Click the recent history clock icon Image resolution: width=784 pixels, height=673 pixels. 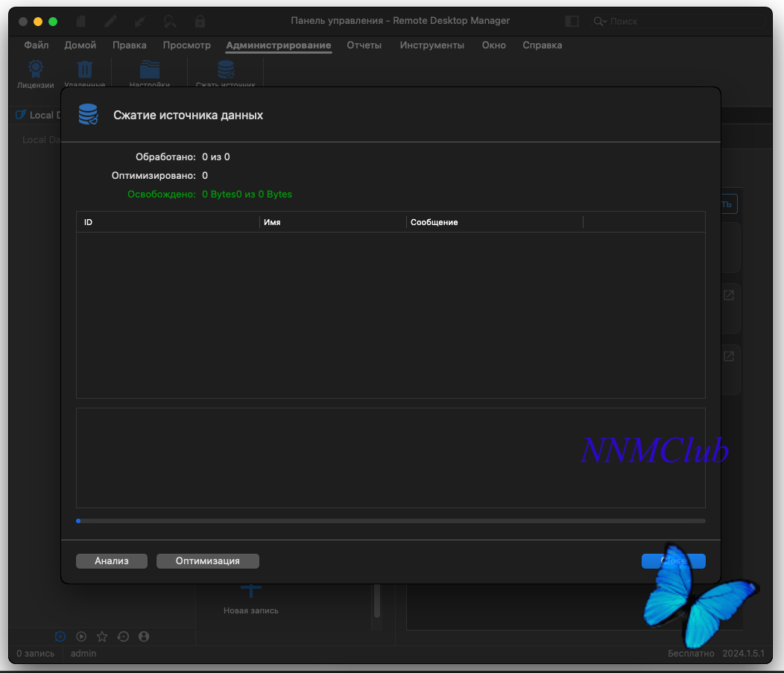[123, 636]
